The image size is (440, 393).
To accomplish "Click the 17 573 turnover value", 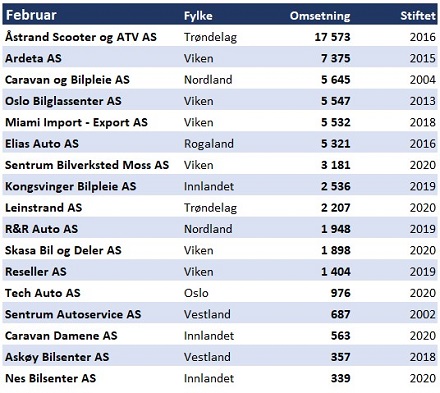I will [x=332, y=37].
